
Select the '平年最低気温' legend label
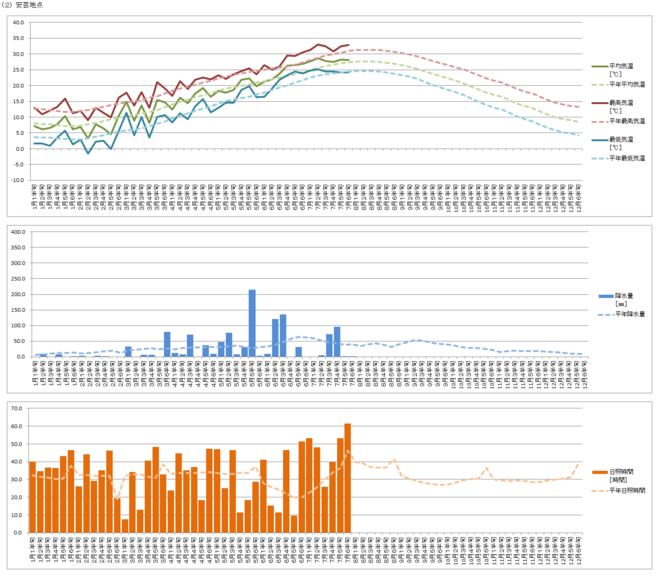point(627,158)
